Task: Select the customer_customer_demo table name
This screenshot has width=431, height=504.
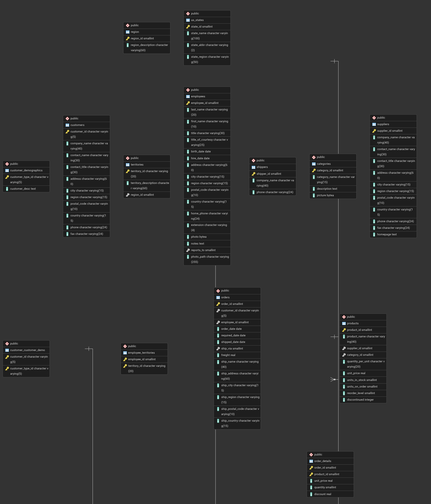Action: click(x=28, y=350)
